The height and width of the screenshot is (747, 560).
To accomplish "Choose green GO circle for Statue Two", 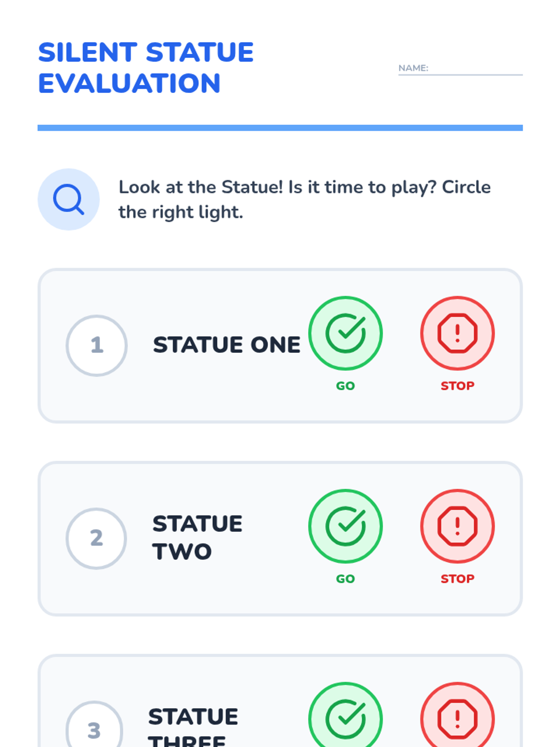I will coord(345,526).
